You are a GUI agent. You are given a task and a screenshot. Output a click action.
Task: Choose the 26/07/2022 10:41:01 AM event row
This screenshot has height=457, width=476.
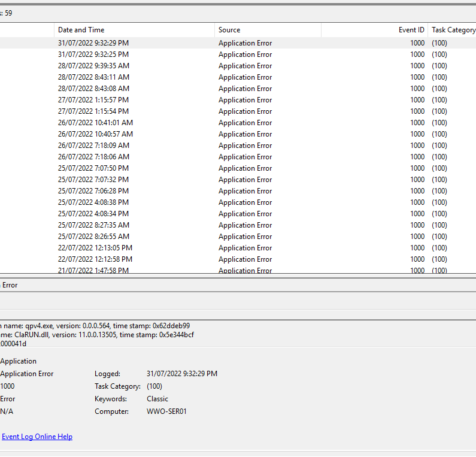pyautogui.click(x=95, y=123)
